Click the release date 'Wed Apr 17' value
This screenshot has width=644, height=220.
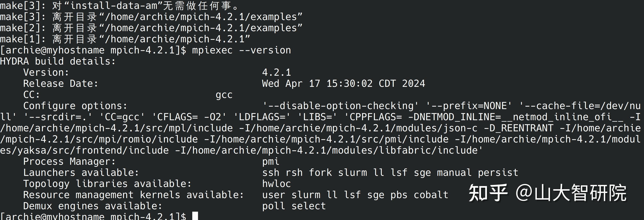[291, 84]
